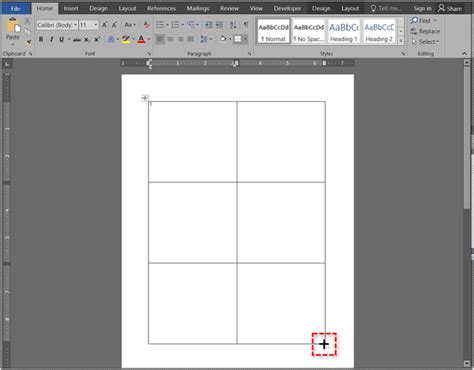Click the Tell me search box

pos(386,8)
